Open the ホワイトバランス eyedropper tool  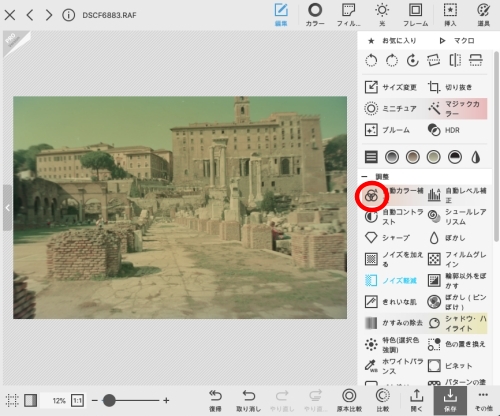371,366
